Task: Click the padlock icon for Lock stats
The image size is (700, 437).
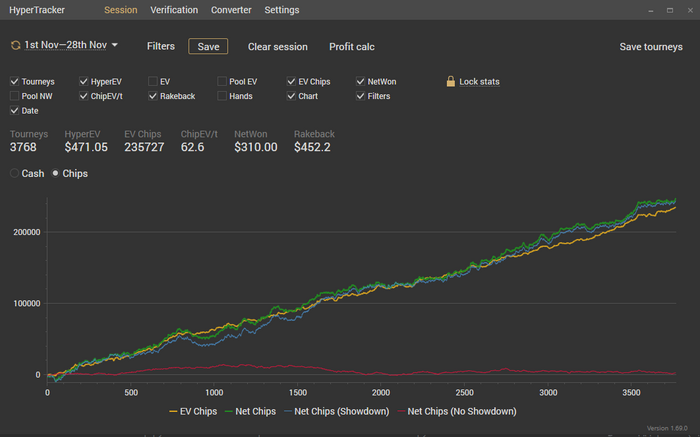Action: (x=450, y=81)
